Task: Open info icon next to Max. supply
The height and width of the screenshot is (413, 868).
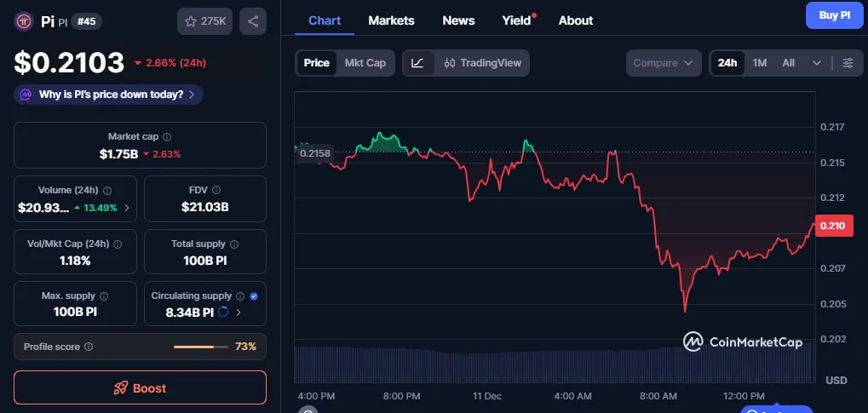Action: [x=104, y=296]
